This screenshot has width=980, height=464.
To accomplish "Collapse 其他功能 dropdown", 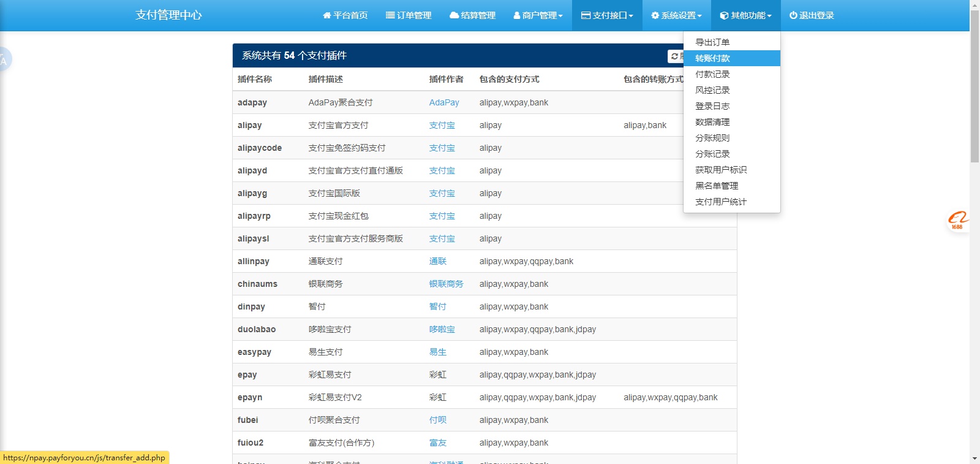I will (745, 15).
